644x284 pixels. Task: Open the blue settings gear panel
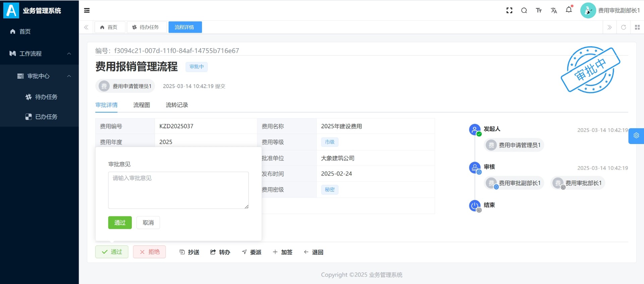click(x=636, y=136)
